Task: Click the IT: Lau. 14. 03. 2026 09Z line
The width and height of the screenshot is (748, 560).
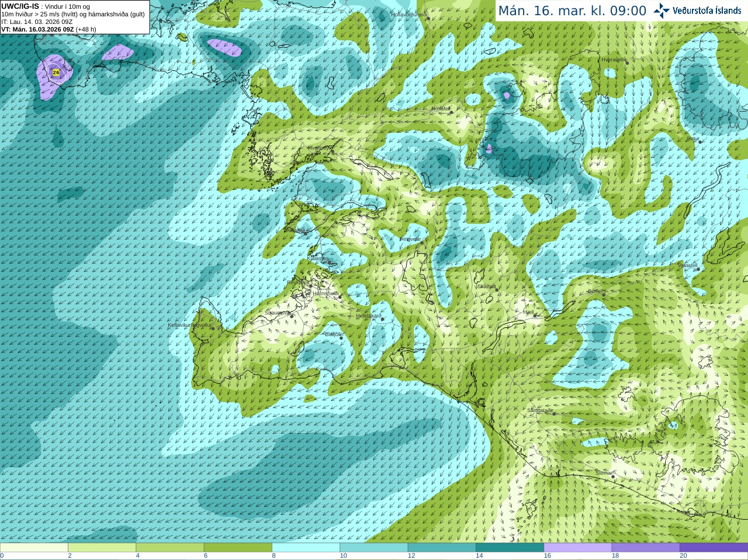Action: coord(37,22)
